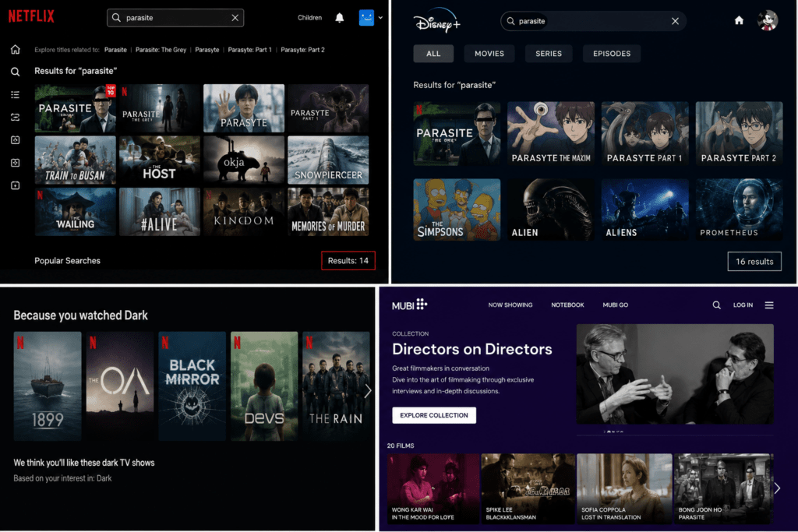Select the Okja thumbnail
The height and width of the screenshot is (532, 798).
pos(244,160)
